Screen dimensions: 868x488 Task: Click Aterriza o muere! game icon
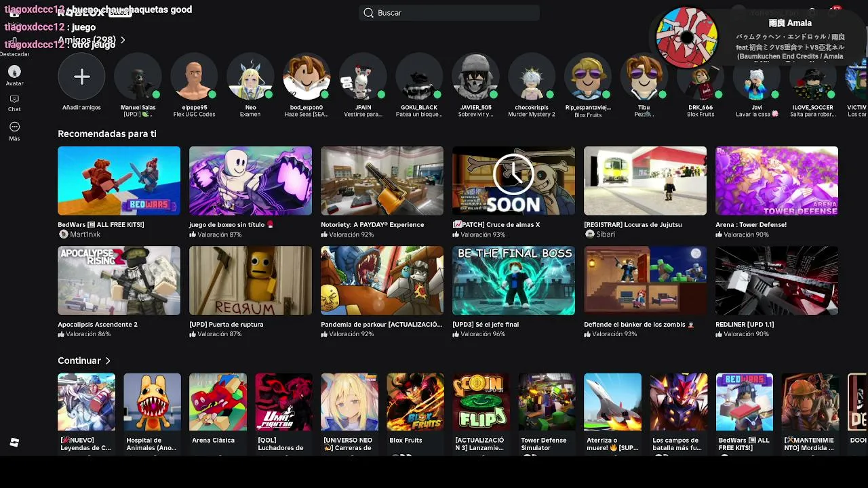(612, 402)
